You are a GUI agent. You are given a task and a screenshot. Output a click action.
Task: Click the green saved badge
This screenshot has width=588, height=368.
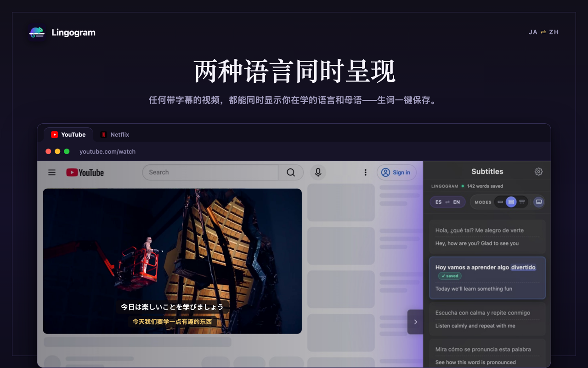coord(450,276)
